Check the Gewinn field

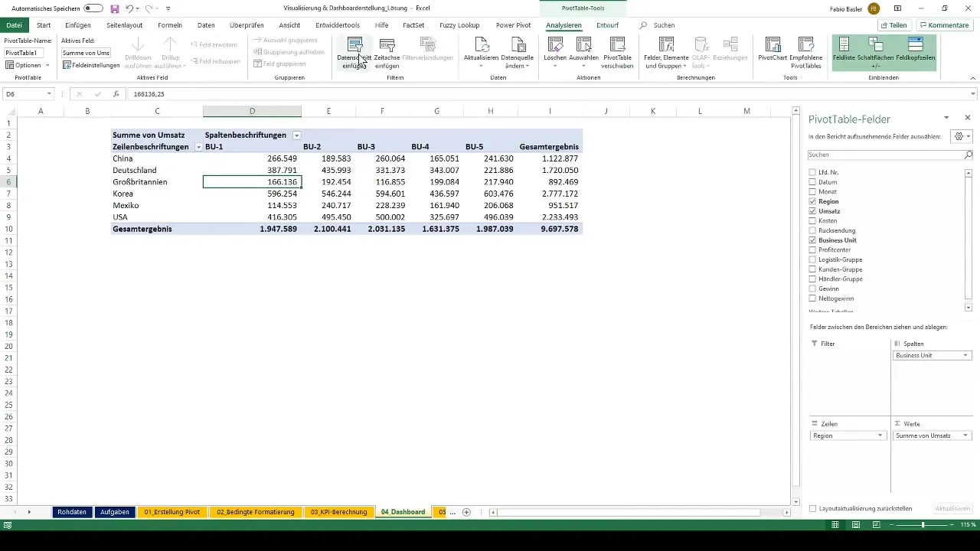click(812, 289)
